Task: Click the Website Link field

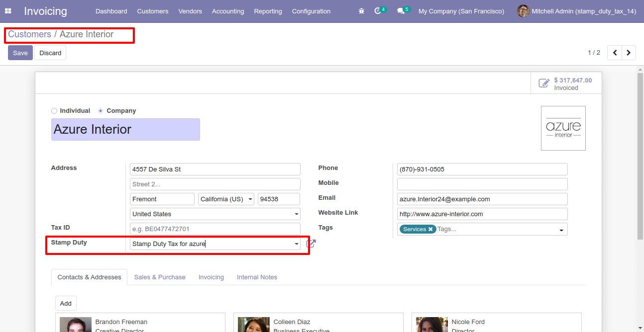Action: [x=482, y=214]
